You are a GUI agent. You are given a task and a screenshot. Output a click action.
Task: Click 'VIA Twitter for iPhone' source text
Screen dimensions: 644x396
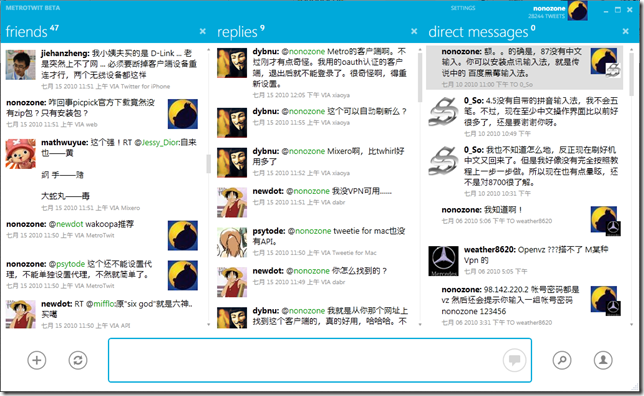tap(140, 87)
